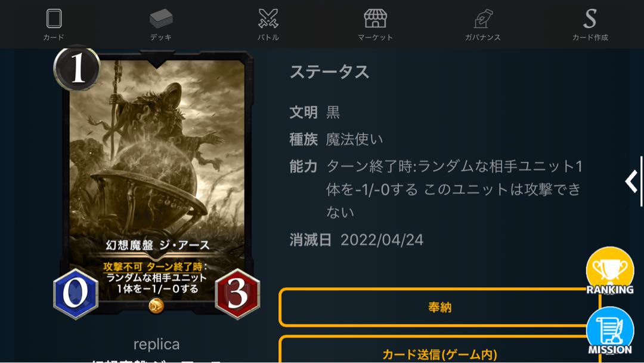Open the MISSION scroll badge
The image size is (644, 363).
(610, 331)
